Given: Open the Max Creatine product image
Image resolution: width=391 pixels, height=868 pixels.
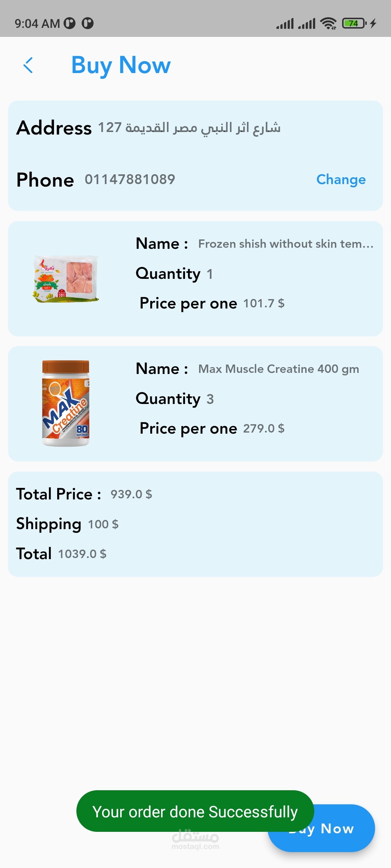Looking at the screenshot, I should tap(66, 403).
